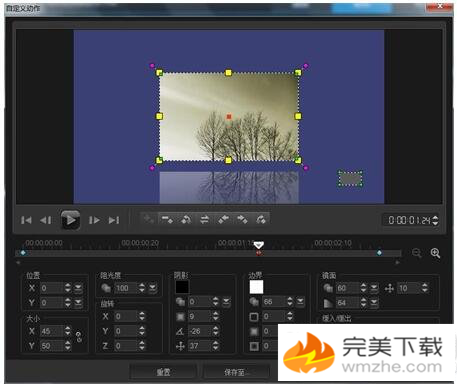The height and width of the screenshot is (386, 457).
Task: Open the ease options for position Y
Action: click(78, 302)
